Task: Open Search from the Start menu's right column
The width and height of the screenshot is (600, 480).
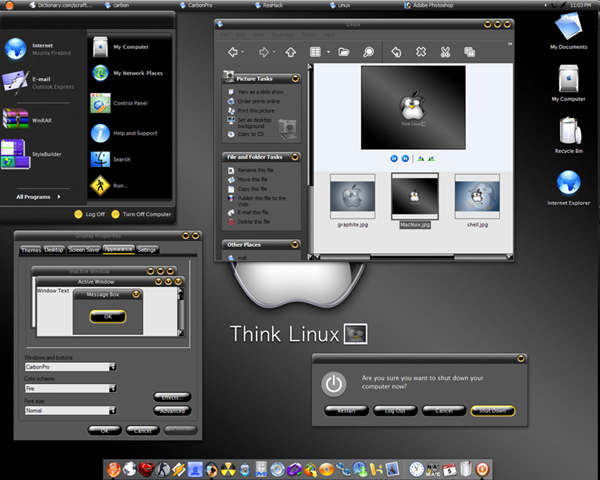Action: (x=111, y=159)
